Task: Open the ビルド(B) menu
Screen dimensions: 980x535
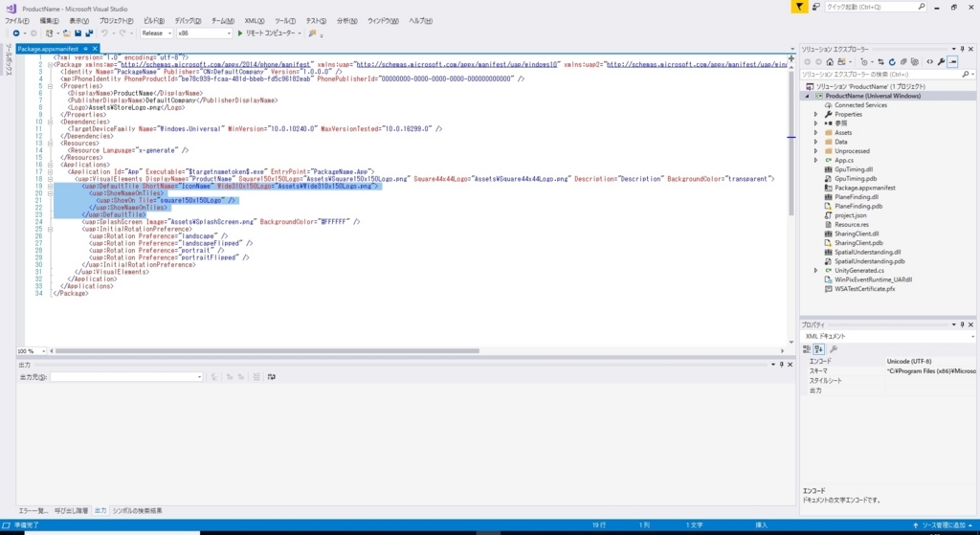Action: coord(154,21)
